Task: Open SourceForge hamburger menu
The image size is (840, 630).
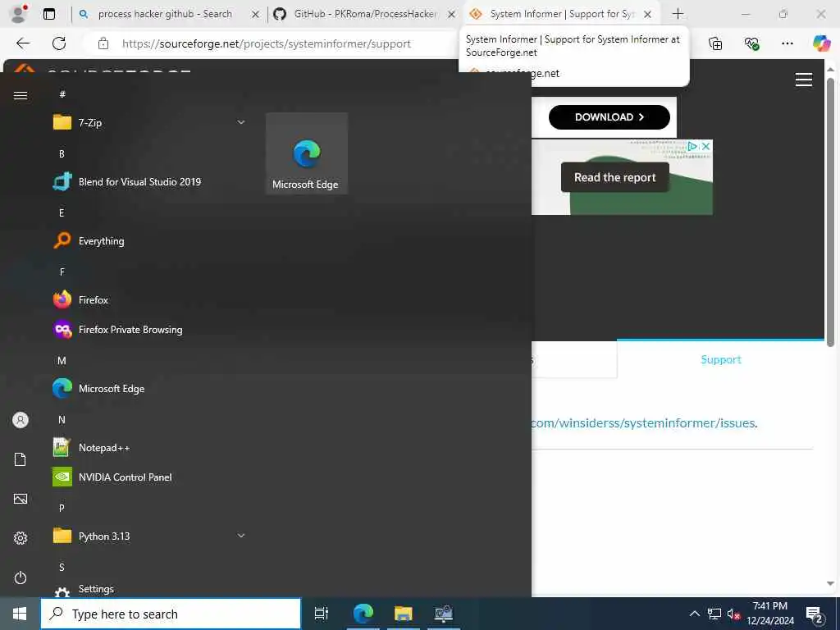Action: point(804,80)
